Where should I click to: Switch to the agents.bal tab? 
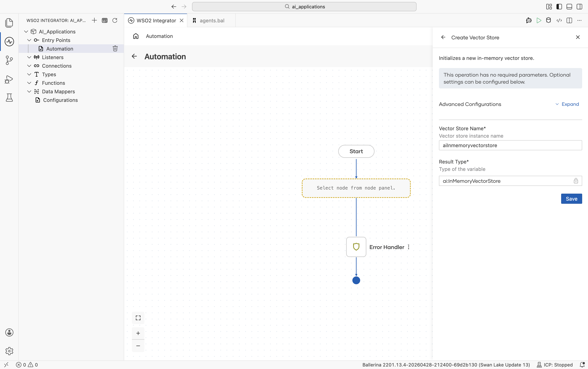212,20
